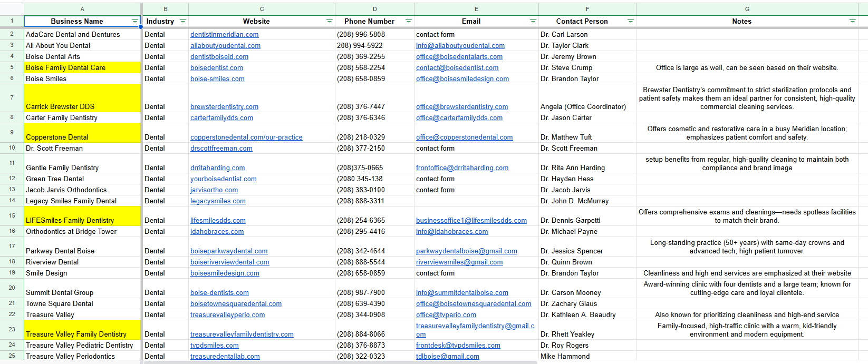Select column G by its letter header

pos(747,9)
